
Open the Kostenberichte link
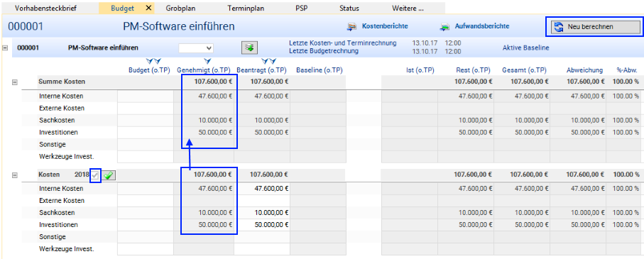point(385,26)
